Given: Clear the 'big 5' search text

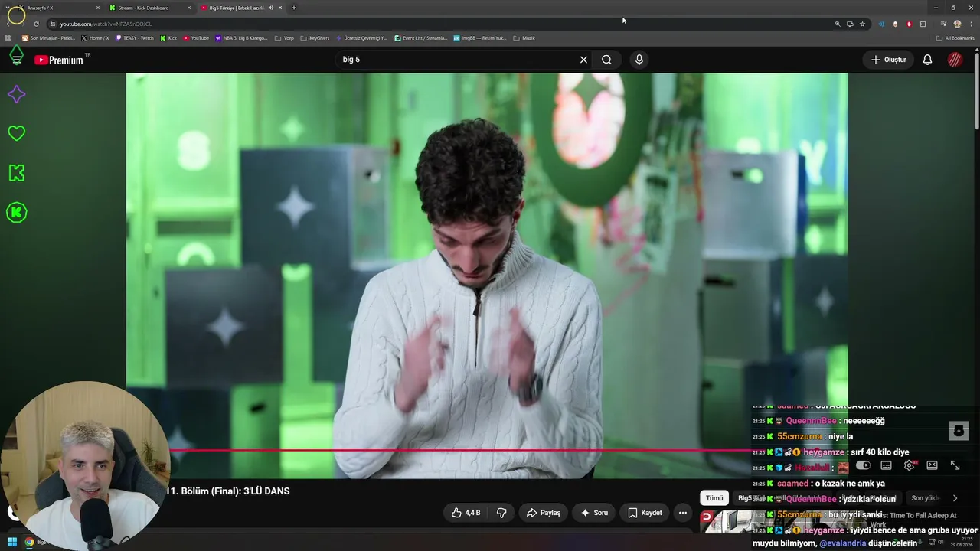Looking at the screenshot, I should coord(583,60).
